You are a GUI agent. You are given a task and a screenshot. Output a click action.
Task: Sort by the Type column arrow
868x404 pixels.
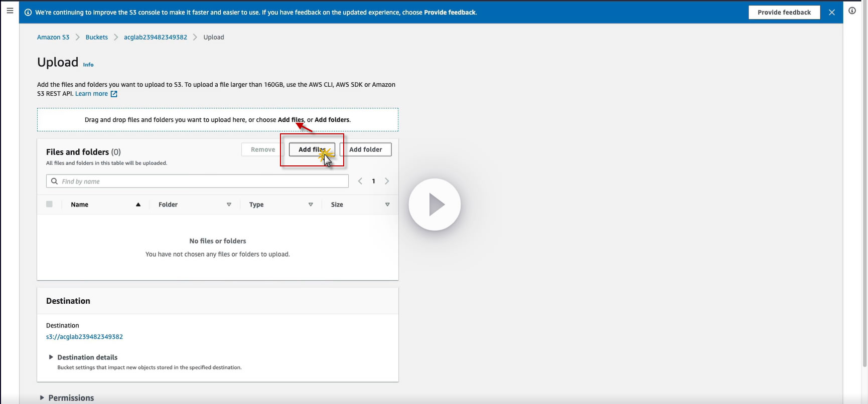pos(311,205)
